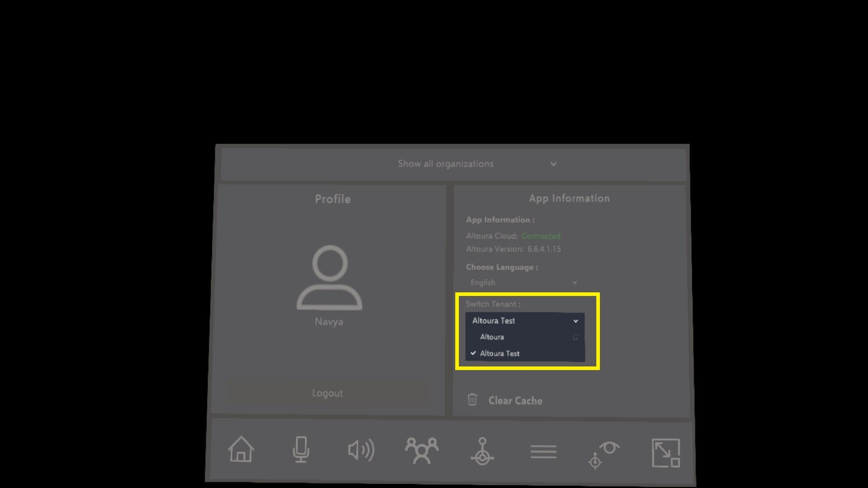The width and height of the screenshot is (868, 488).
Task: Click the expand window icon
Action: [666, 453]
